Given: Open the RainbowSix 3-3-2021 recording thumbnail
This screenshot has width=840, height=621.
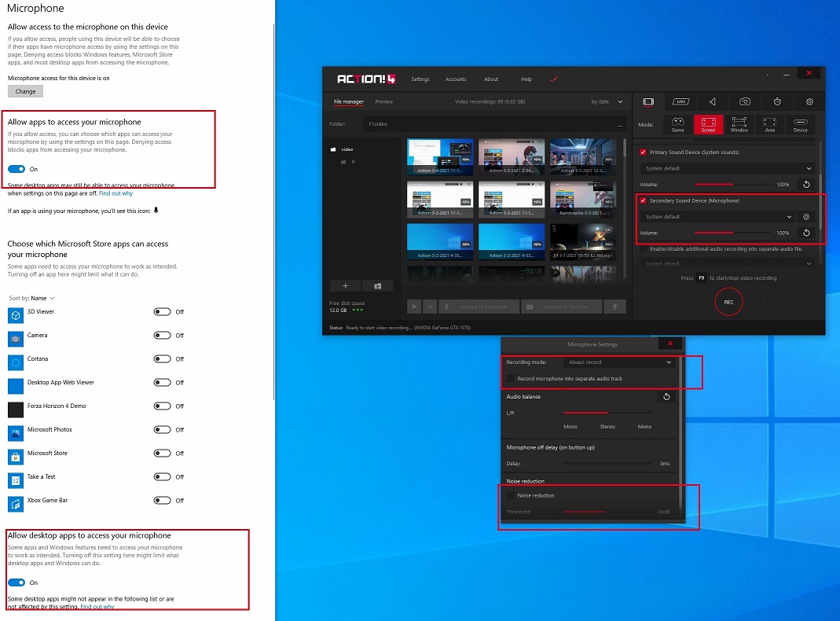Looking at the screenshot, I should (x=583, y=200).
